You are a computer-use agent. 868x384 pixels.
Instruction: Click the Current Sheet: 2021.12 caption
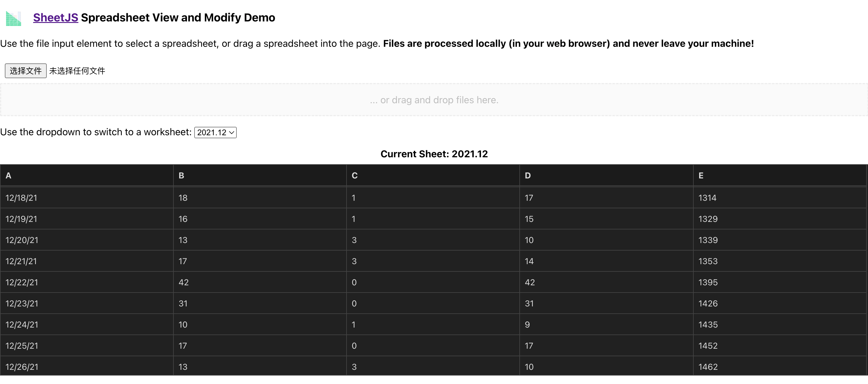[x=434, y=154]
